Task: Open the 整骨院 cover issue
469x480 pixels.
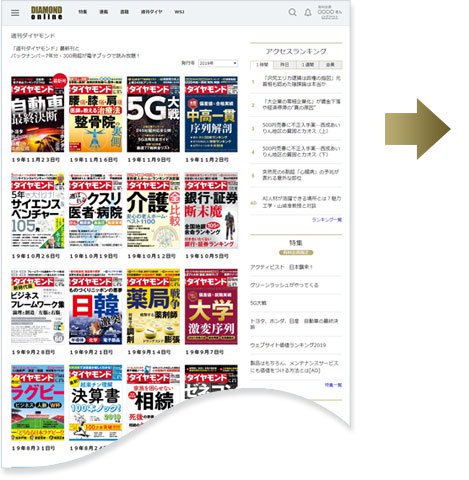Action: click(96, 114)
